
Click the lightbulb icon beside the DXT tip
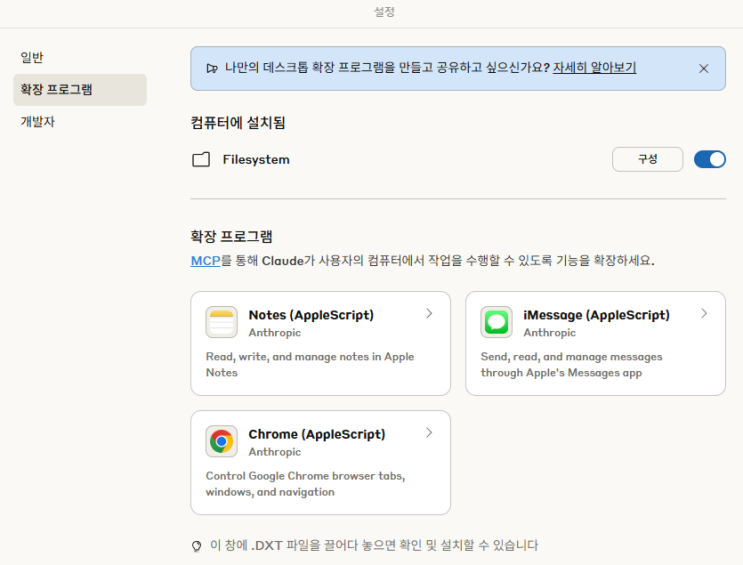click(x=196, y=546)
